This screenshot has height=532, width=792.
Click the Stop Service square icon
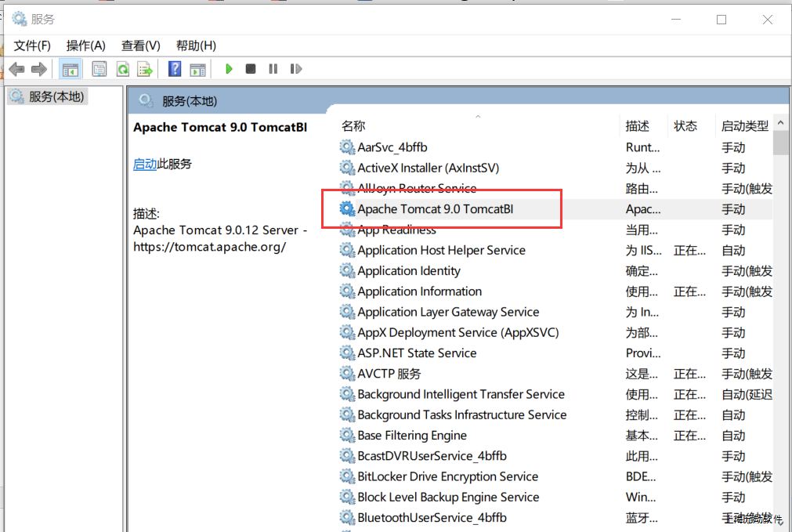click(x=251, y=69)
